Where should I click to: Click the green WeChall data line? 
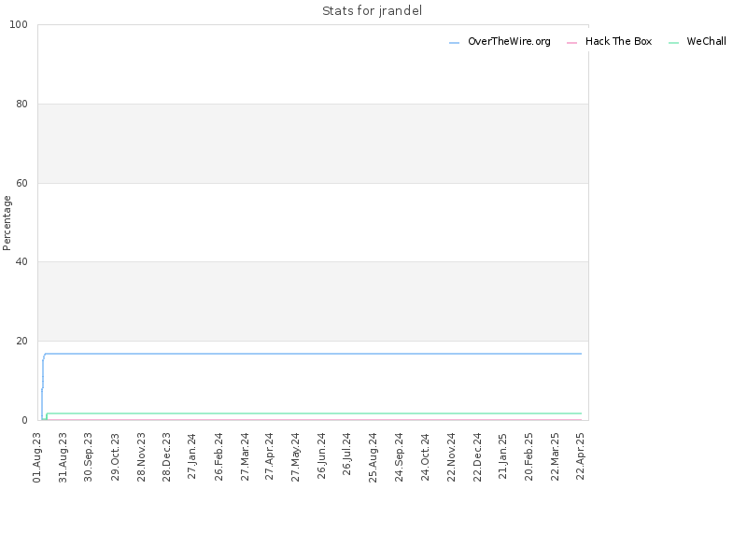(x=310, y=413)
